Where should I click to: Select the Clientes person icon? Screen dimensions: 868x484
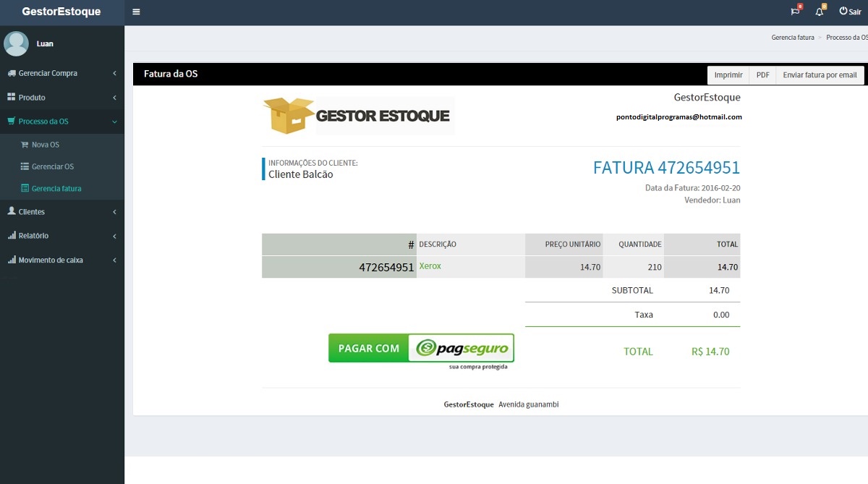[12, 211]
